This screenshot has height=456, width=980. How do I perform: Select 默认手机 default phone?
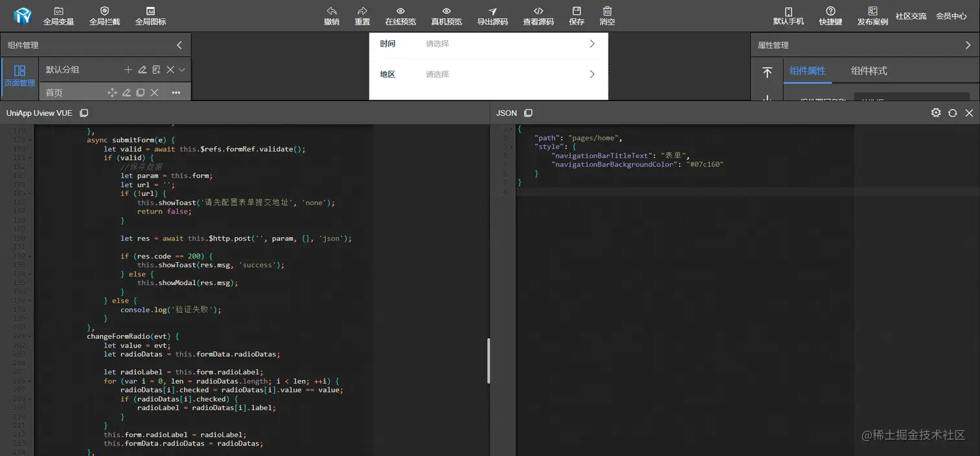788,16
